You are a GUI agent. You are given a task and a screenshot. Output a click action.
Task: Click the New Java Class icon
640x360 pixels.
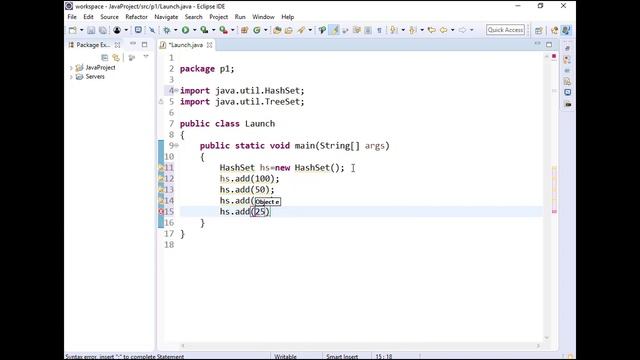pos(257,30)
